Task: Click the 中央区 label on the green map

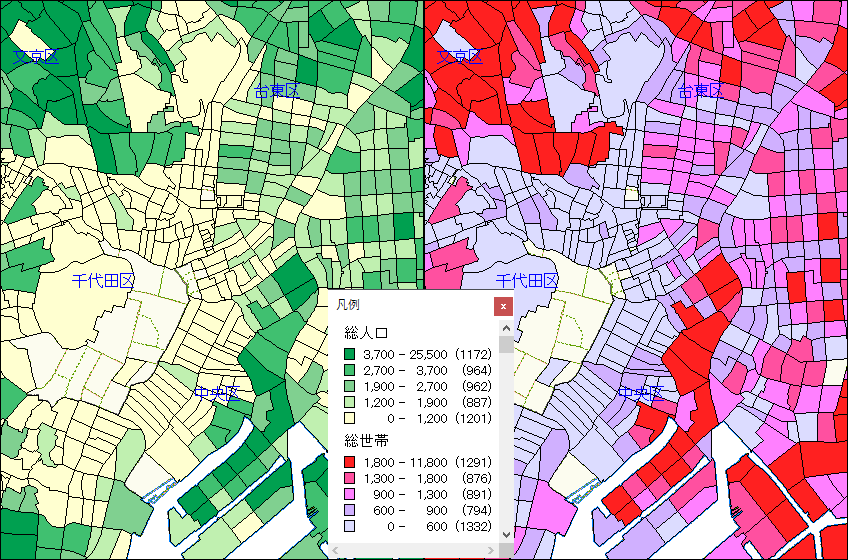Action: coord(216,393)
